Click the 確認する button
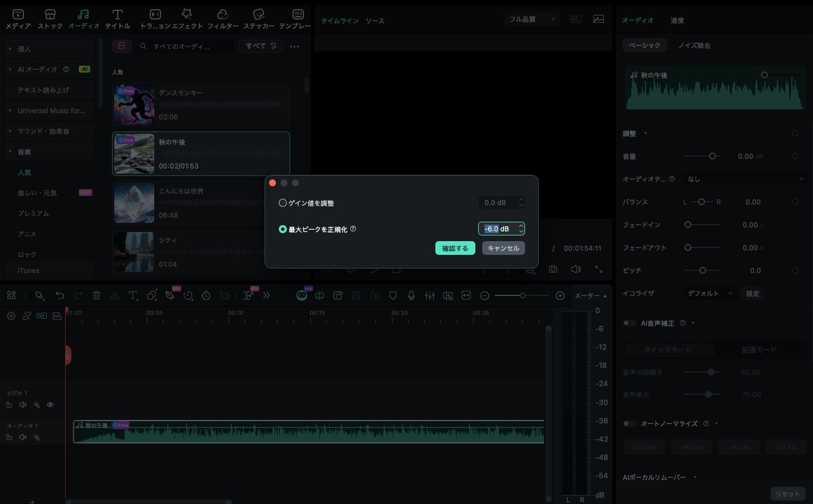This screenshot has width=813, height=504. click(455, 248)
